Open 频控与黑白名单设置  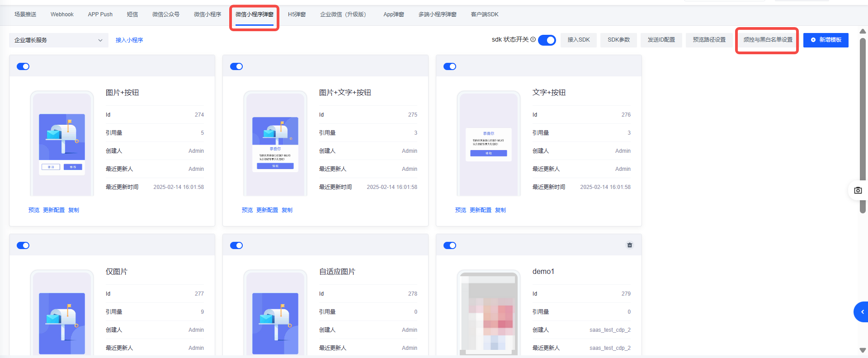pos(768,40)
